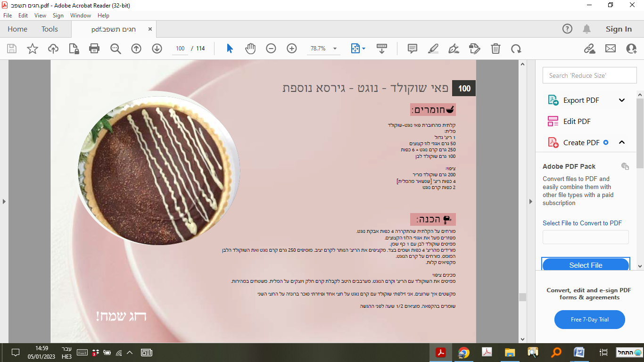Click the document vertical scrollbar thumb
Screen dimensions: 644x362
pos(522,297)
